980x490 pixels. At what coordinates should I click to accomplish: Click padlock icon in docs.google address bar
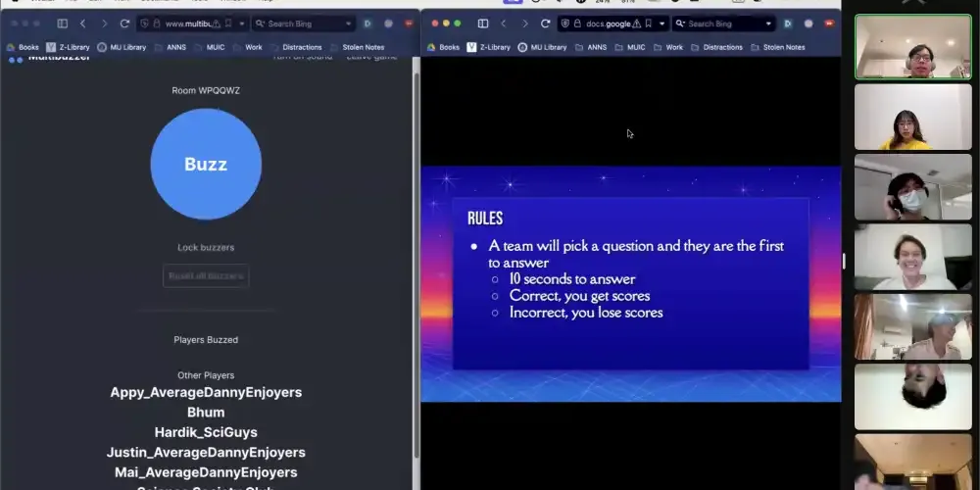coord(577,24)
